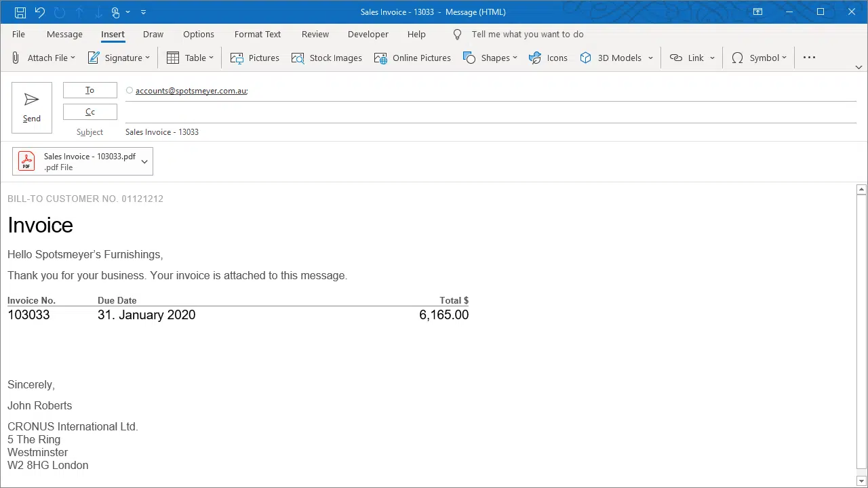Click the 3D Models button

(610, 58)
